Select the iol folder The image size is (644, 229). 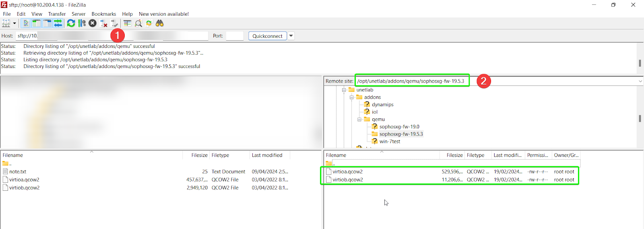point(374,112)
